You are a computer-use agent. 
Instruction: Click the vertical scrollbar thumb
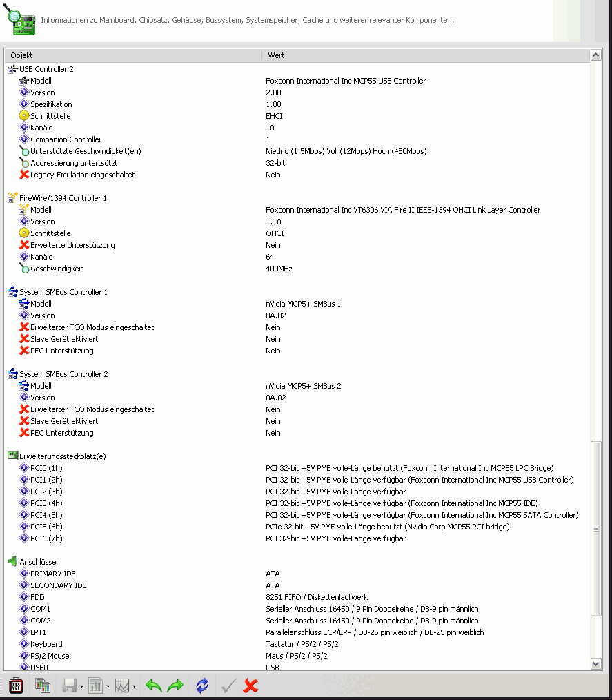pos(595,529)
